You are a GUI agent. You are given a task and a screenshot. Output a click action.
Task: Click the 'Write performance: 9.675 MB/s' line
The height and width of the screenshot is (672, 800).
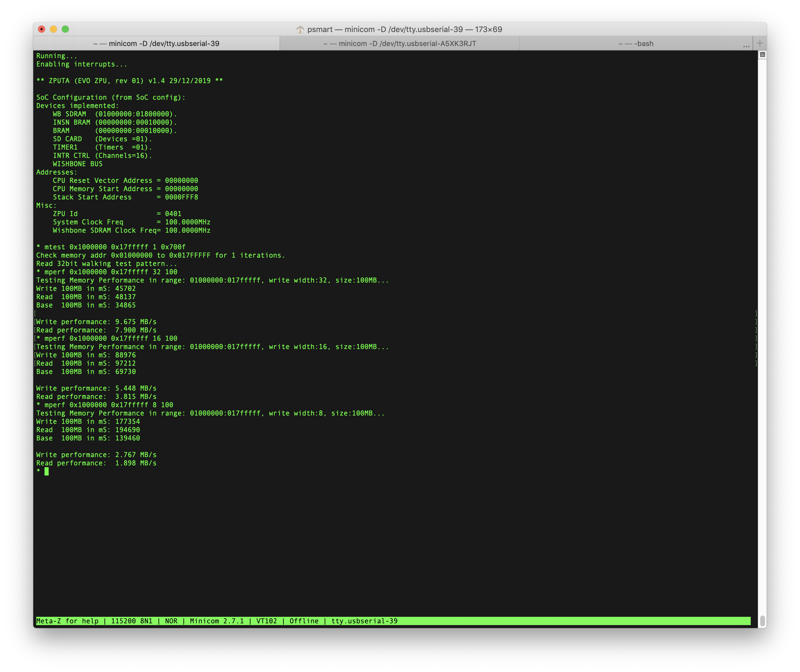point(96,322)
